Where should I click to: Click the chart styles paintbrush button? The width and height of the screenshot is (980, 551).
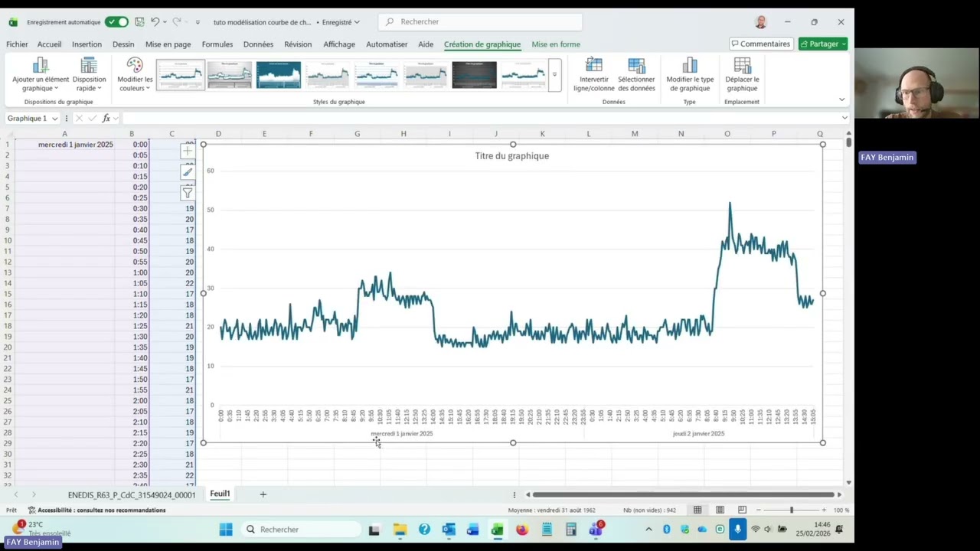point(188,172)
